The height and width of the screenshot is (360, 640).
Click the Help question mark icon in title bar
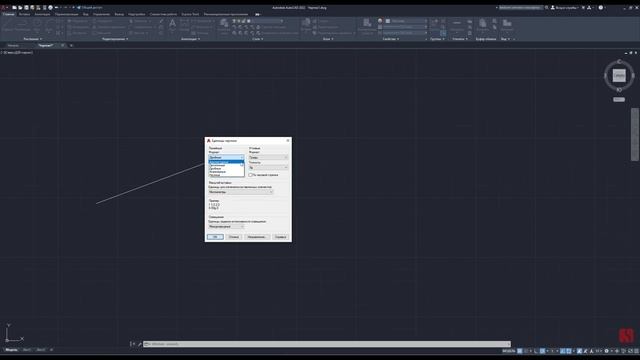pos(601,7)
